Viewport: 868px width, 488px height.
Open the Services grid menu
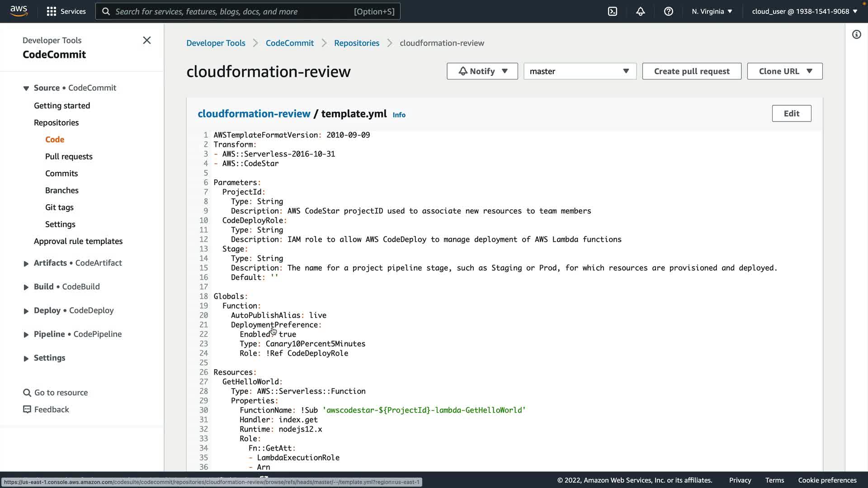click(66, 11)
